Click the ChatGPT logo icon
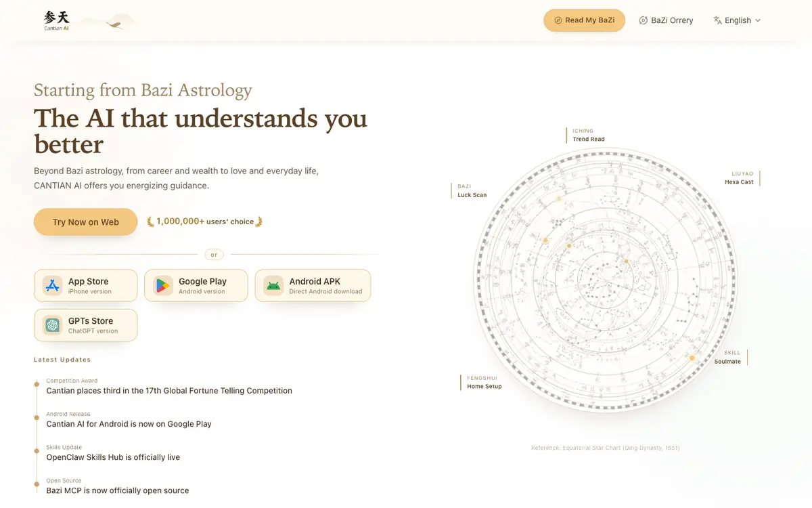Image resolution: width=812 pixels, height=508 pixels. pyautogui.click(x=52, y=325)
